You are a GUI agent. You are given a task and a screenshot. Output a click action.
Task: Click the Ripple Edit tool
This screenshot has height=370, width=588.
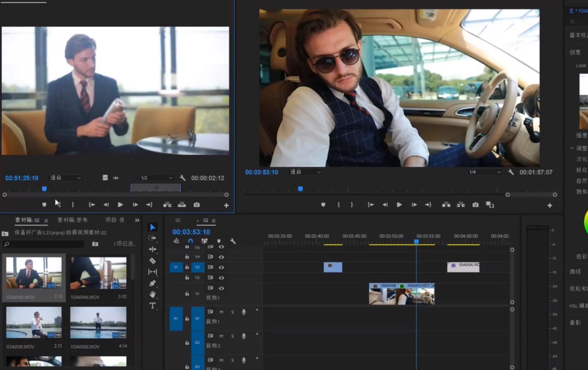click(152, 249)
